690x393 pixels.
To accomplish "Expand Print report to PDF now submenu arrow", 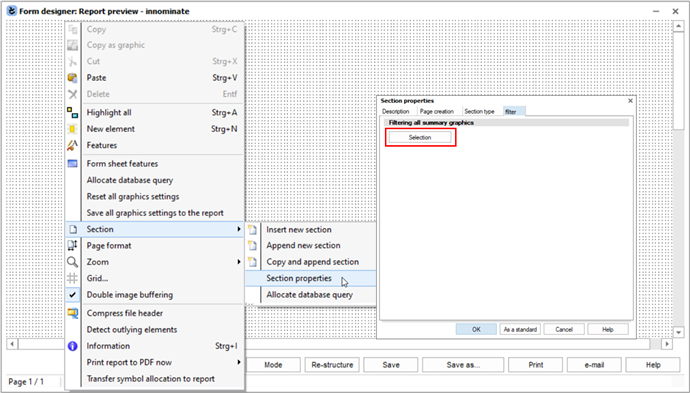I will [239, 362].
